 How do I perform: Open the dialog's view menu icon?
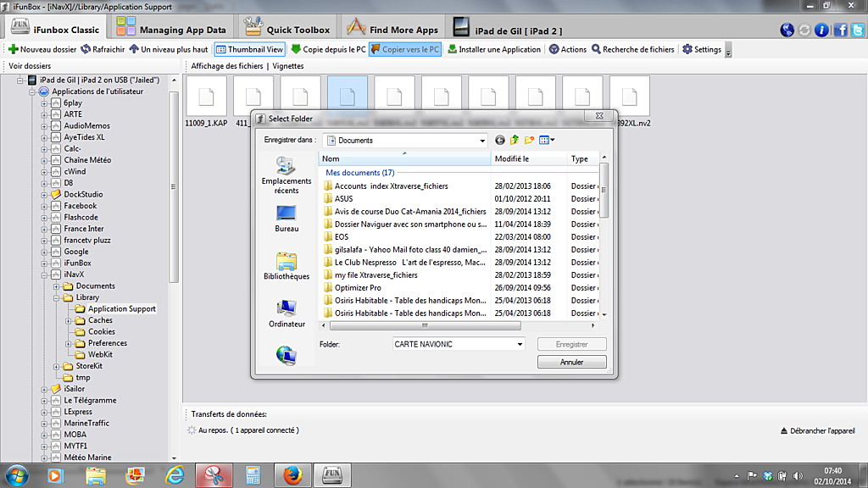(547, 140)
